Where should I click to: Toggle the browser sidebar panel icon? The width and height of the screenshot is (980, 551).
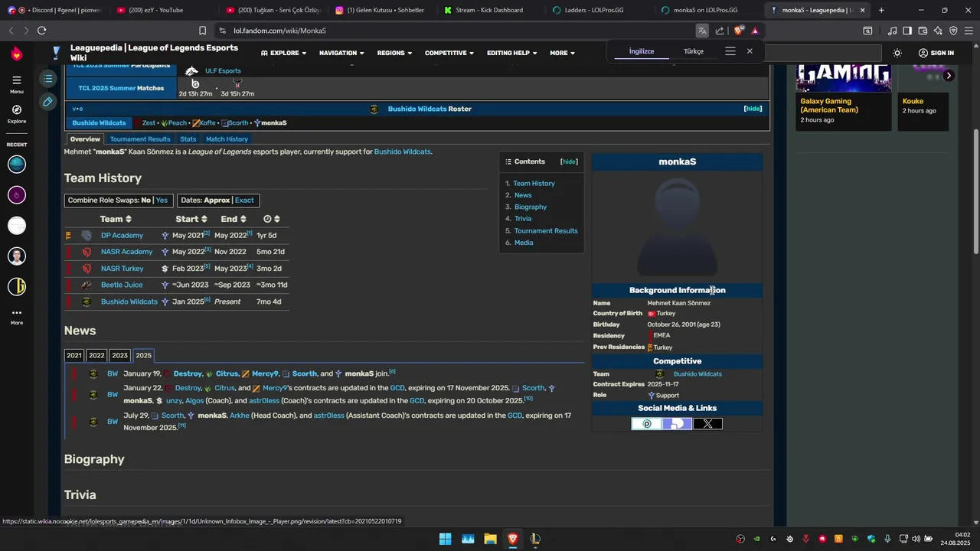click(907, 31)
